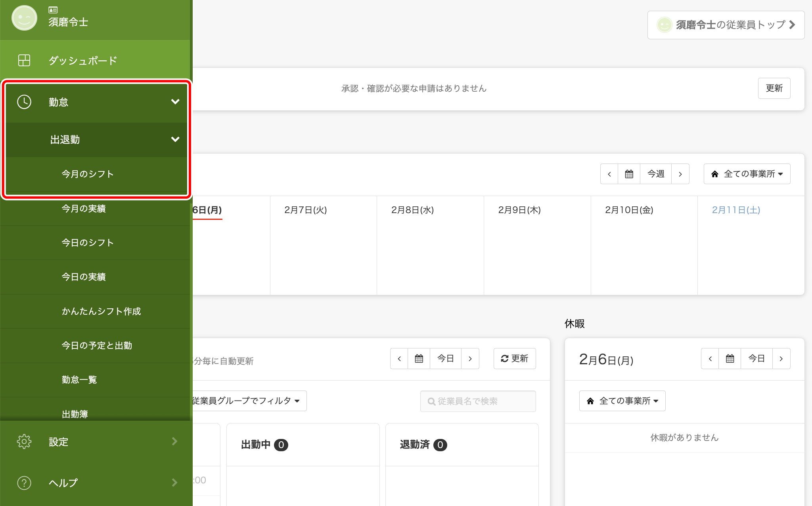
Task: Click the Dashboard grid icon
Action: point(24,60)
